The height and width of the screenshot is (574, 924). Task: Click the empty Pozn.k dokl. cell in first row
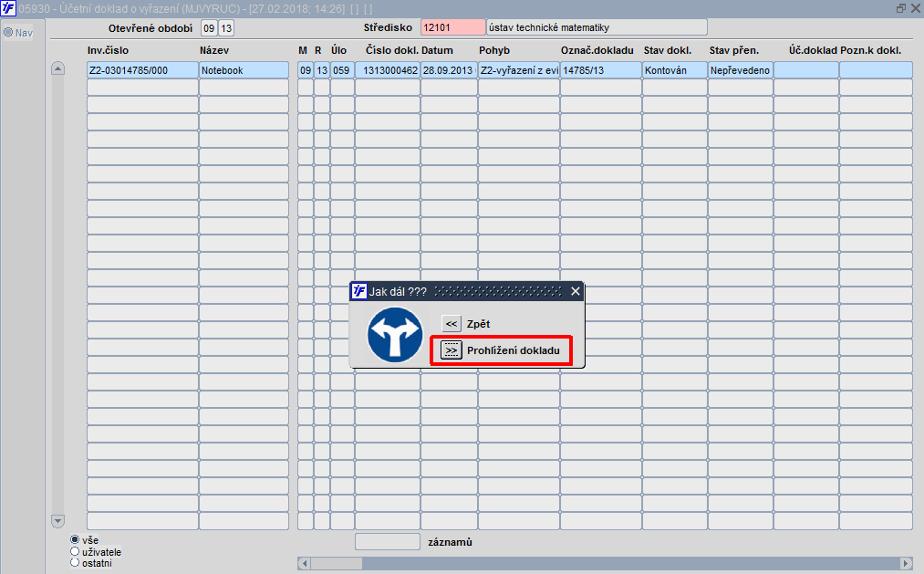pyautogui.click(x=877, y=70)
